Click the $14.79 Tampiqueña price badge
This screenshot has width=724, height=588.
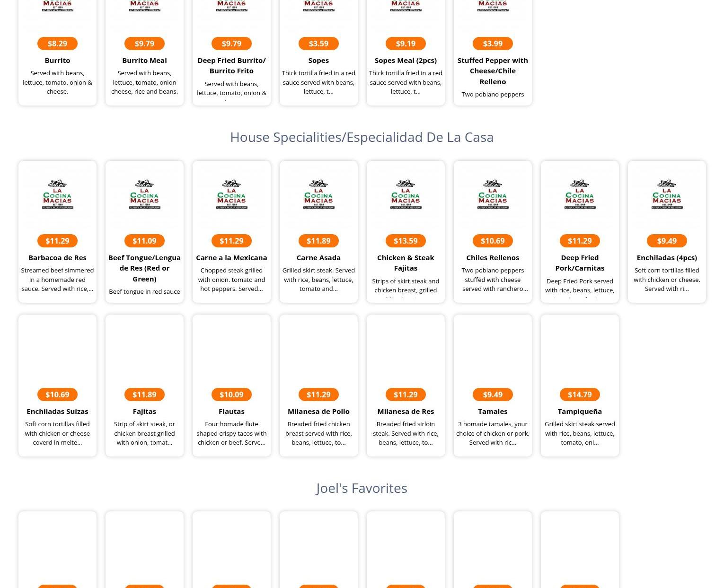(x=580, y=395)
